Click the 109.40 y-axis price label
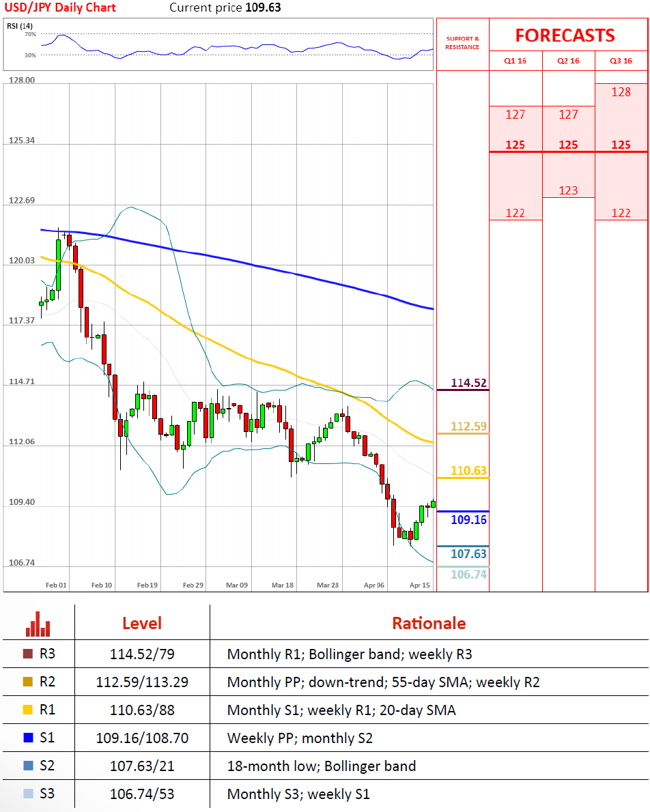 [22, 502]
